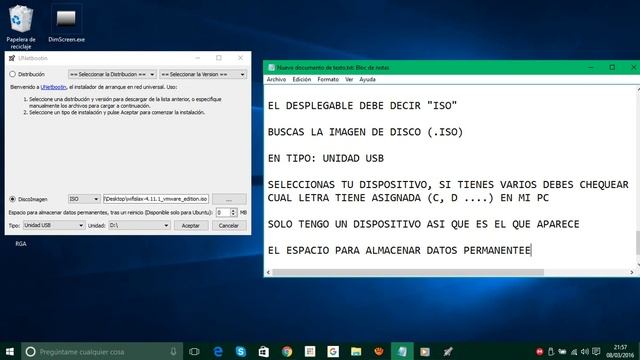Click the USB safely remove tray icon
The width and height of the screenshot is (640, 360).
point(551,351)
